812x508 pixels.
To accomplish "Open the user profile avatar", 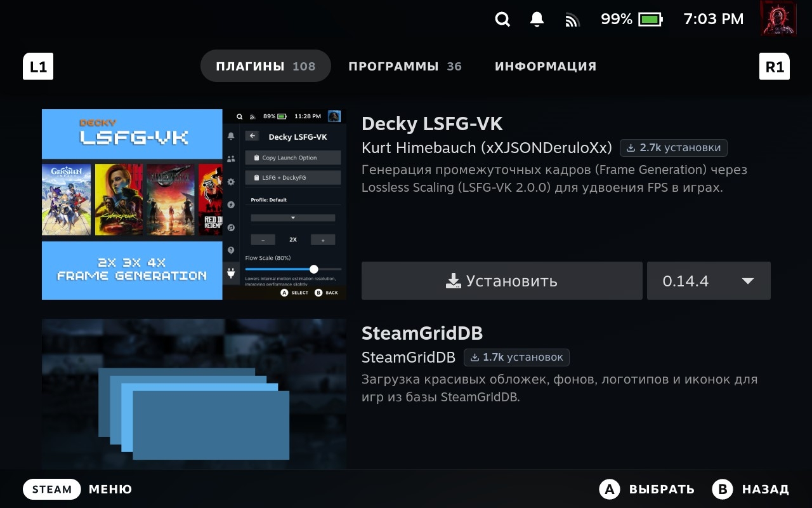I will (x=778, y=18).
